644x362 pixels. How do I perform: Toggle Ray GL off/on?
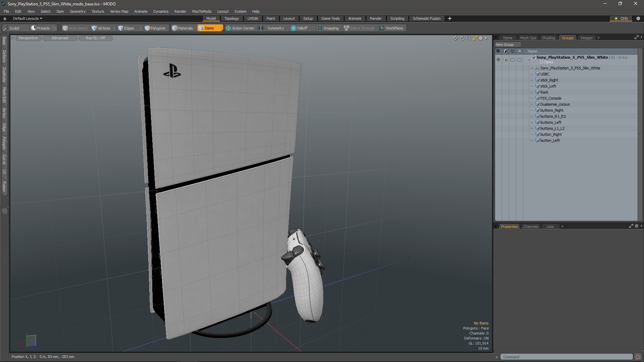point(95,38)
